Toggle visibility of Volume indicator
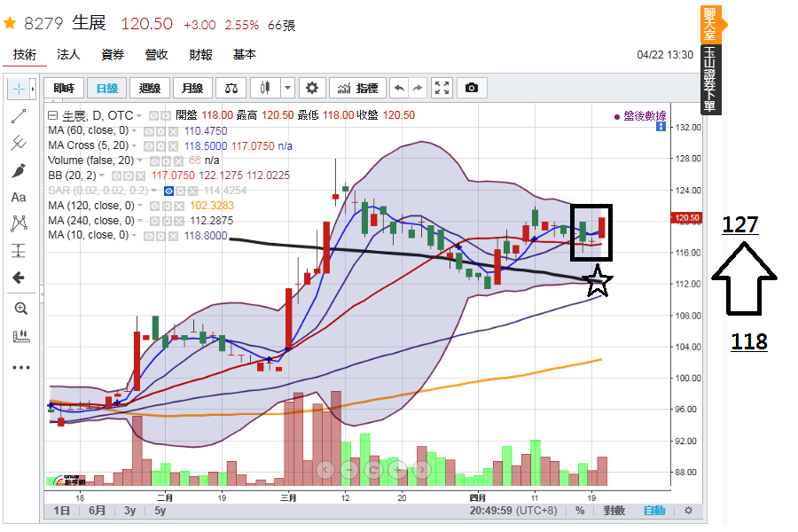This screenshot has width=798, height=532. coord(154,160)
